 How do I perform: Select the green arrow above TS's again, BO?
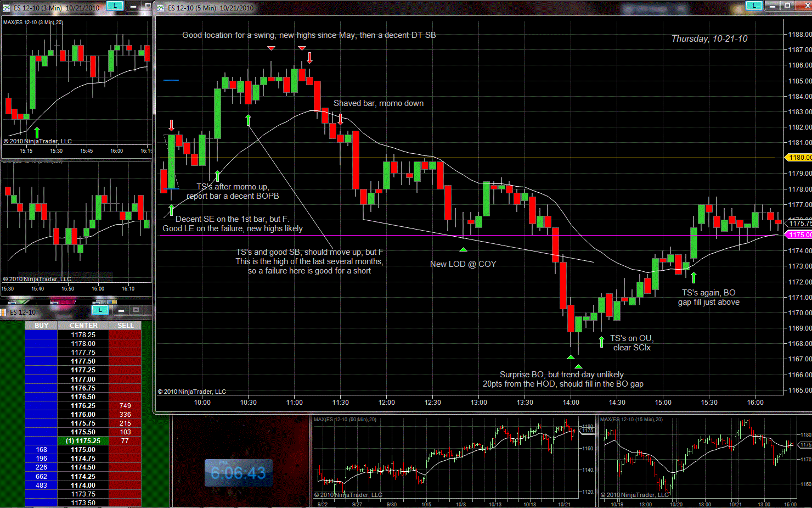pos(693,278)
